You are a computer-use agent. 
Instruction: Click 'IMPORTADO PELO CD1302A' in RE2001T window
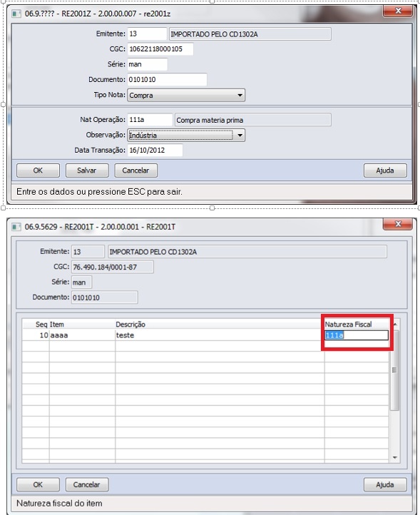(x=247, y=252)
